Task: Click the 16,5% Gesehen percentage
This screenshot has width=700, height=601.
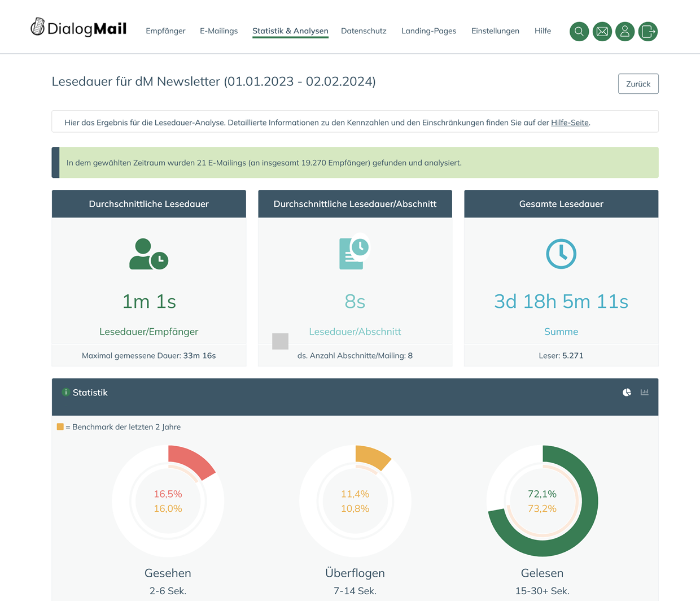Action: point(168,494)
